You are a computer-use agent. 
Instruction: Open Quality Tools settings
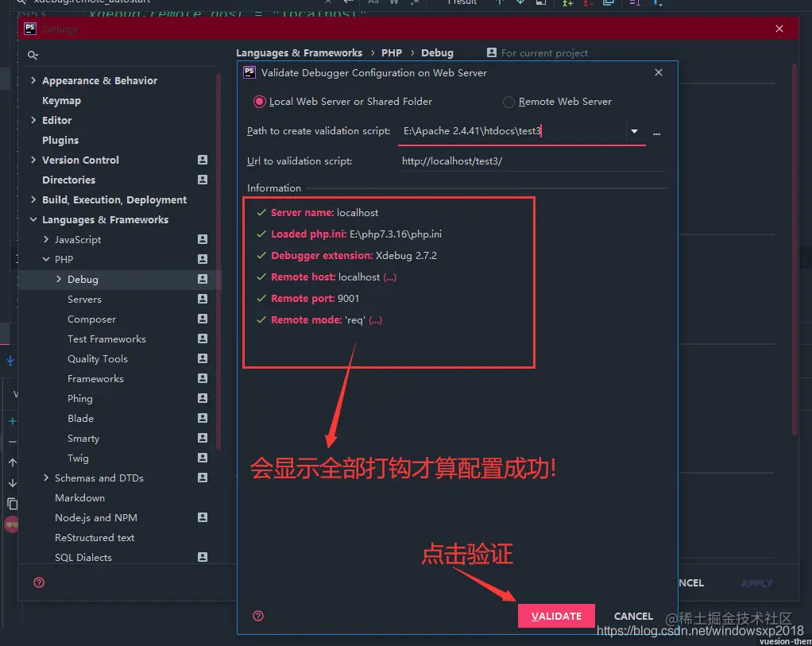point(98,359)
